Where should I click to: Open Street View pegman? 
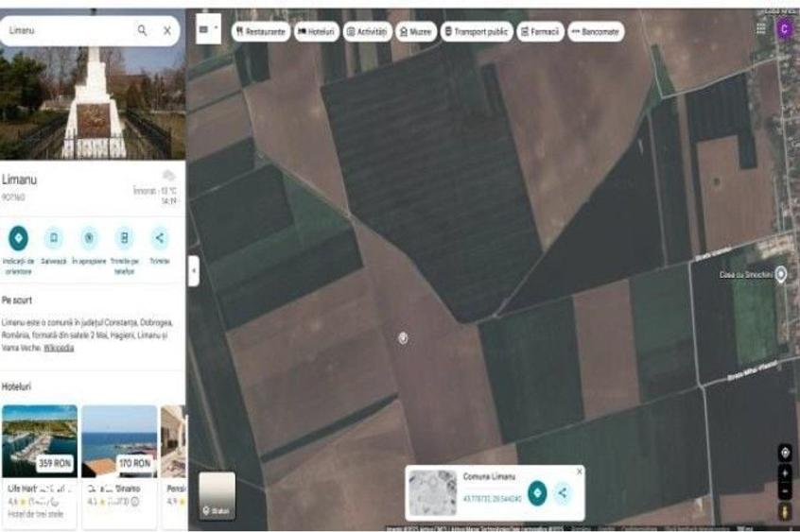click(x=785, y=511)
